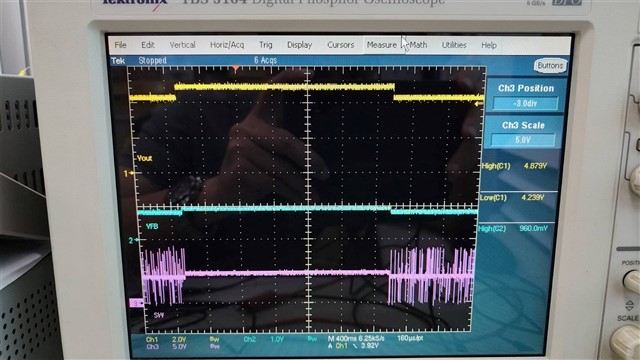
Task: Click the A Ch1 3.82V trigger readout
Action: click(353, 346)
